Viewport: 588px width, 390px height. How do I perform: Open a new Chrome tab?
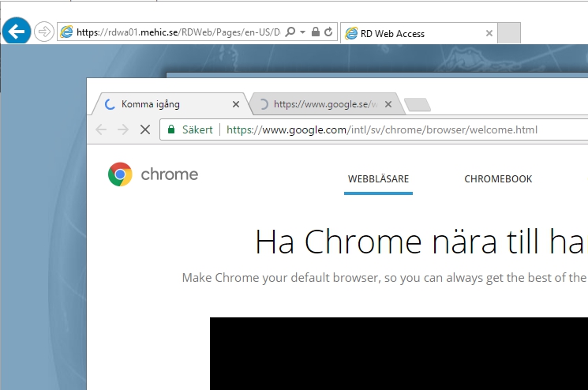coord(417,105)
